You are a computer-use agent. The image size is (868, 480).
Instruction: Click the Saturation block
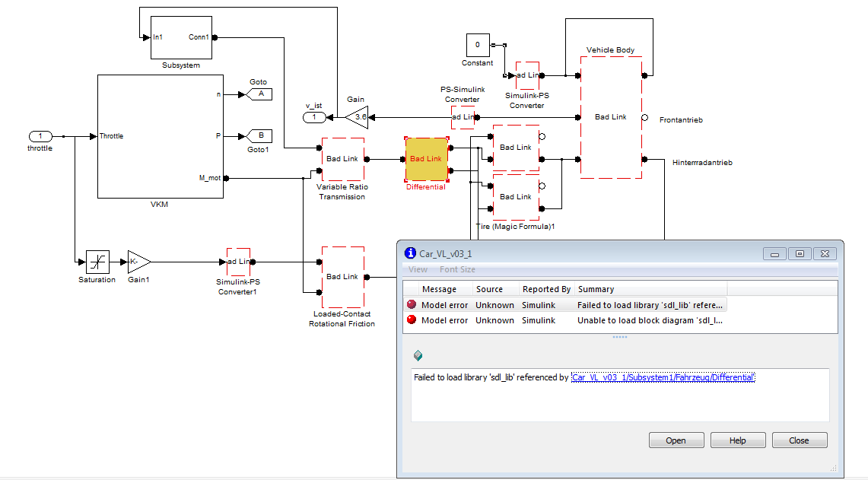[97, 262]
